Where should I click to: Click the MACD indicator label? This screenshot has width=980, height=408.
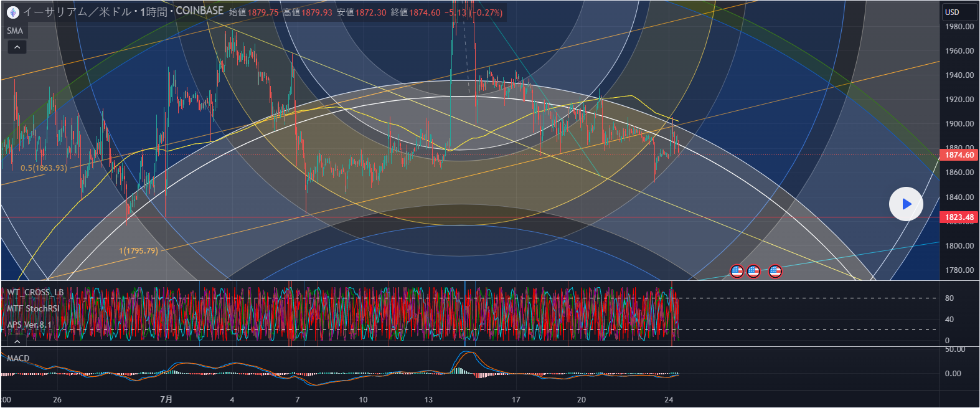[x=18, y=358]
